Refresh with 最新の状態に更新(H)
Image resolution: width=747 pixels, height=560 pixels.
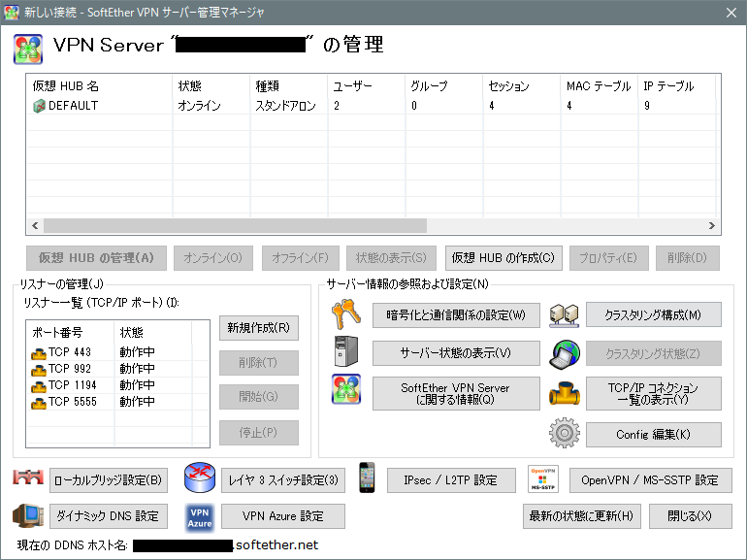coord(581,516)
